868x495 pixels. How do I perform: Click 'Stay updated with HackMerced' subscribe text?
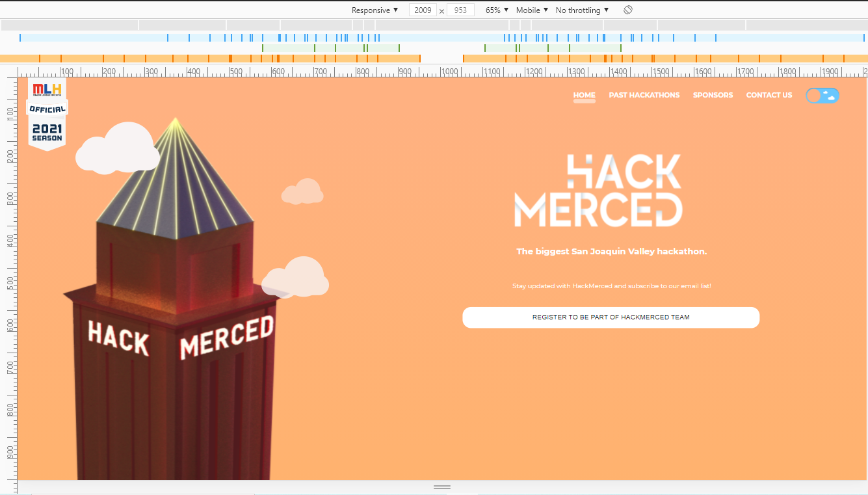pyautogui.click(x=611, y=286)
